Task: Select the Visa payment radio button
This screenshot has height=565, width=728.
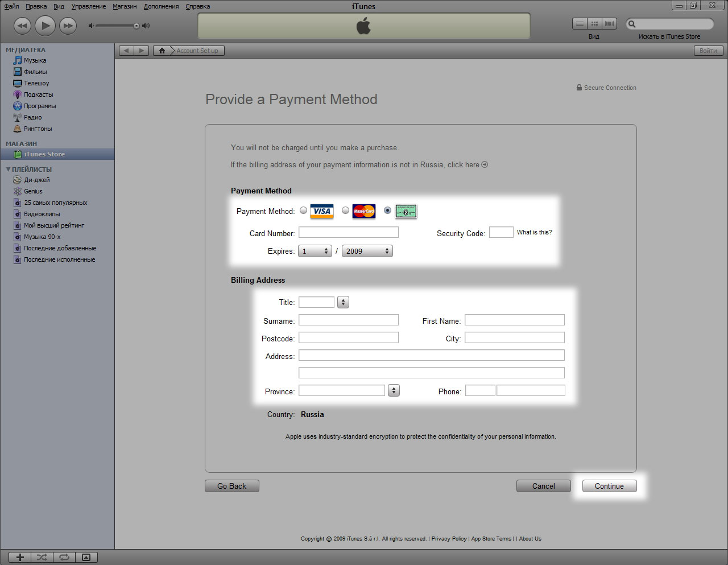Action: [304, 210]
